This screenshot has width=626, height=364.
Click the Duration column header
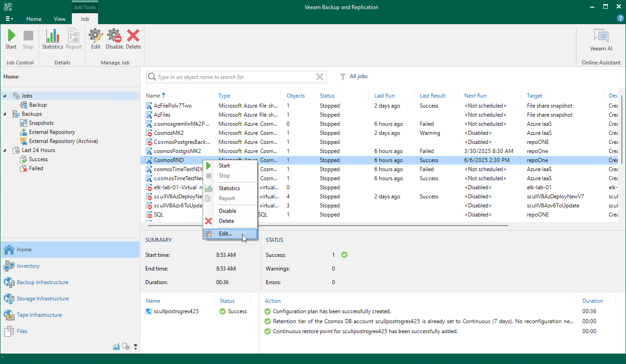click(x=593, y=301)
